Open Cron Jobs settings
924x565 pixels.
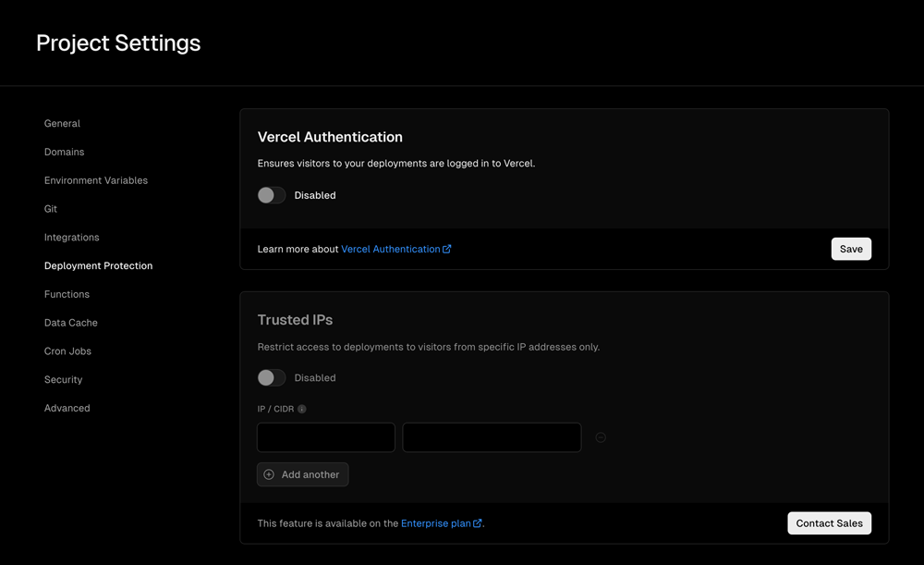pyautogui.click(x=67, y=350)
